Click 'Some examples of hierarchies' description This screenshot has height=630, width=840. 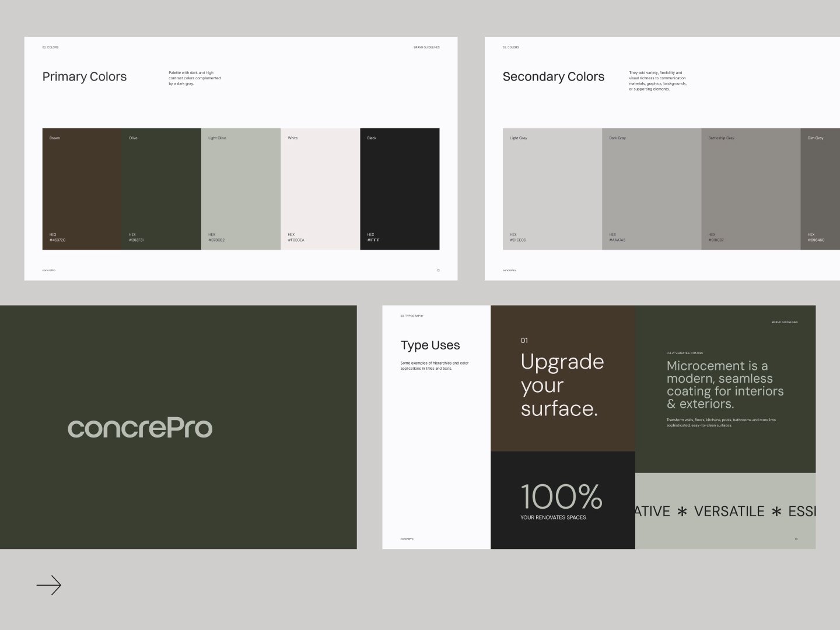[435, 366]
